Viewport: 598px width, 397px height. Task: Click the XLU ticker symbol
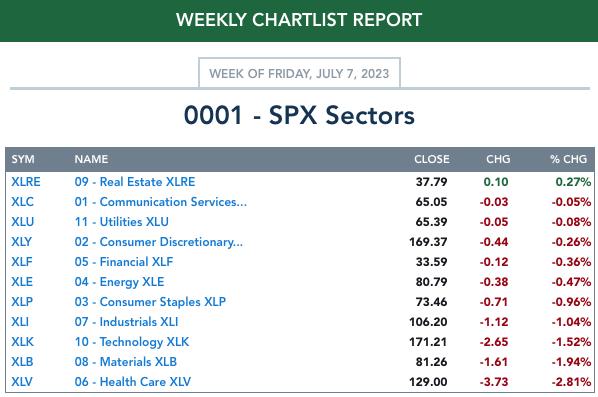point(23,222)
